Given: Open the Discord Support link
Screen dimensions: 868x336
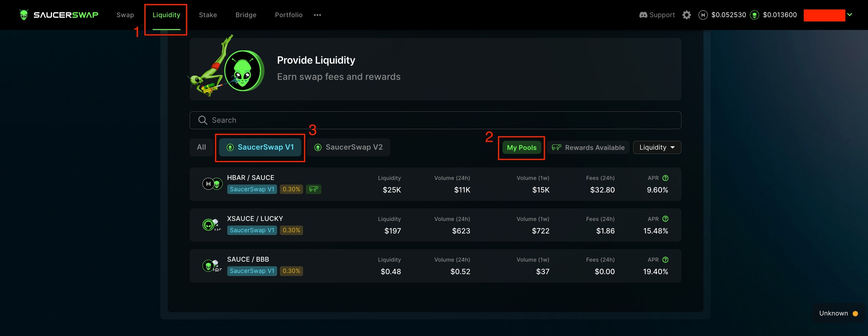Looking at the screenshot, I should [657, 15].
